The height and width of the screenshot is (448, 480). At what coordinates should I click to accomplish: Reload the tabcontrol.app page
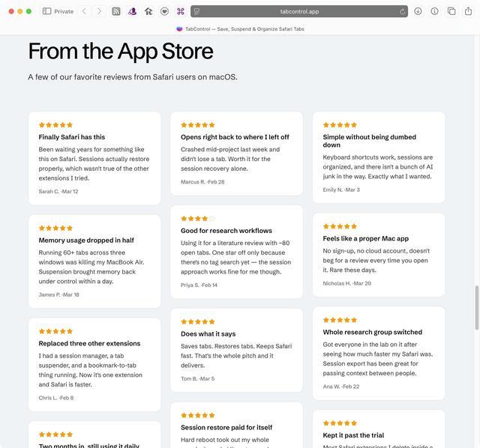tap(402, 12)
